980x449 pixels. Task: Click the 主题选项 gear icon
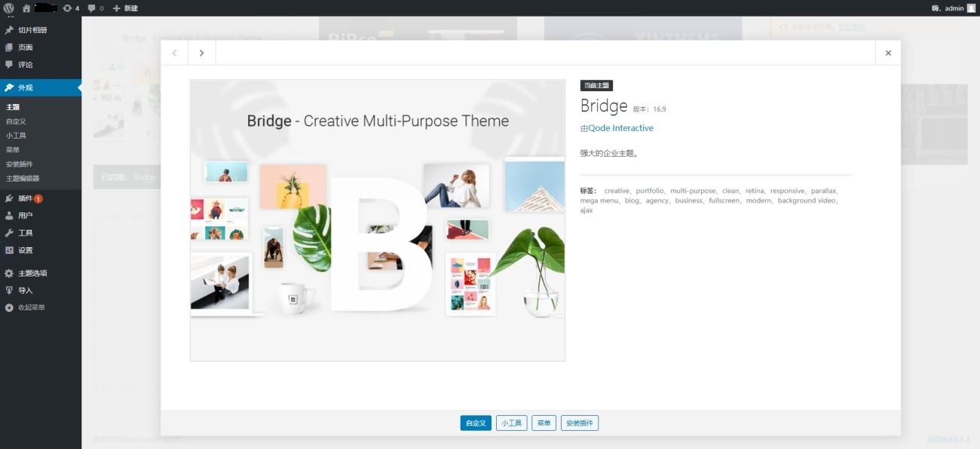[9, 273]
